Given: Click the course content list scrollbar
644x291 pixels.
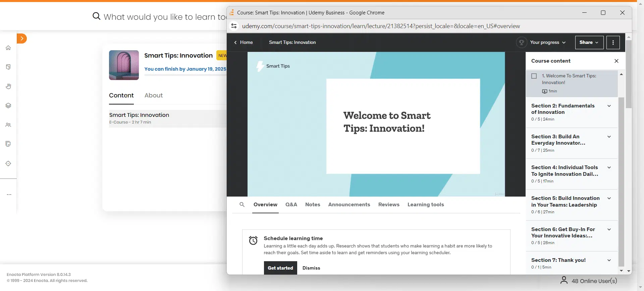Looking at the screenshot, I should coord(621,181).
